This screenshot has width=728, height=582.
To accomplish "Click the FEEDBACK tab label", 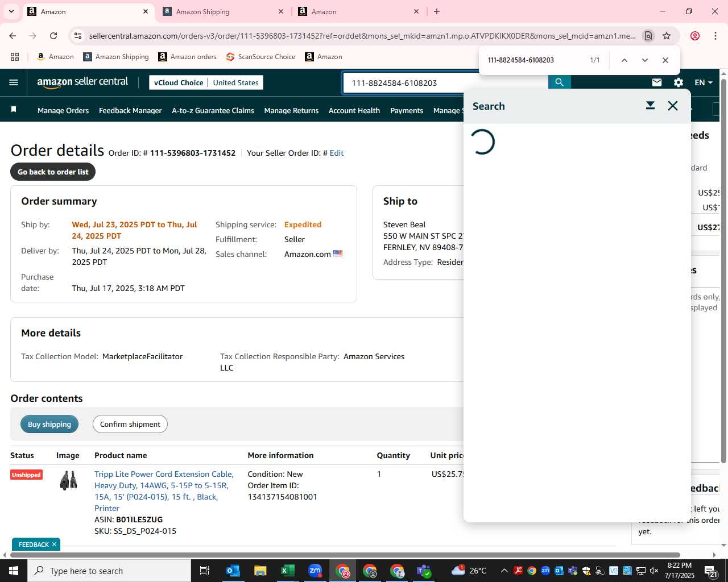I will click(x=34, y=544).
